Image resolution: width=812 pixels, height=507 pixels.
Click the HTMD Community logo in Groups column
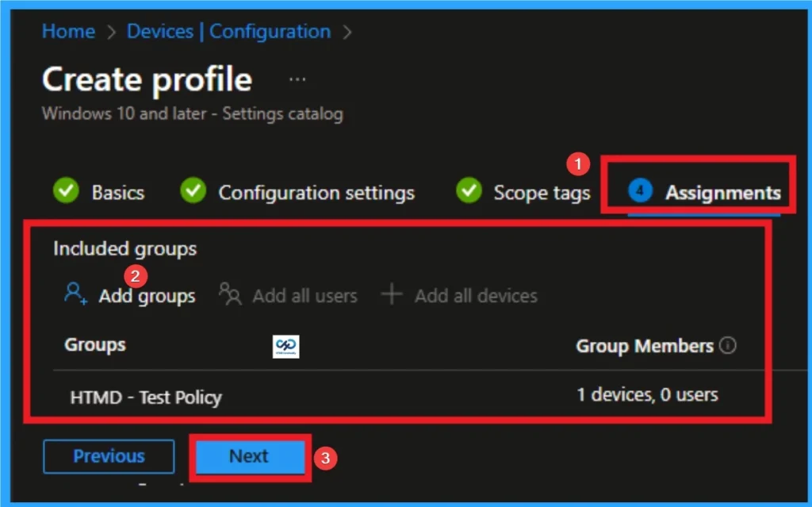click(x=285, y=346)
